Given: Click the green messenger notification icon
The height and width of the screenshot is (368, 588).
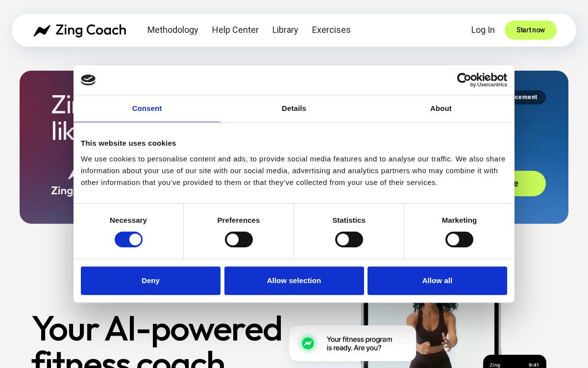Looking at the screenshot, I should tap(308, 343).
